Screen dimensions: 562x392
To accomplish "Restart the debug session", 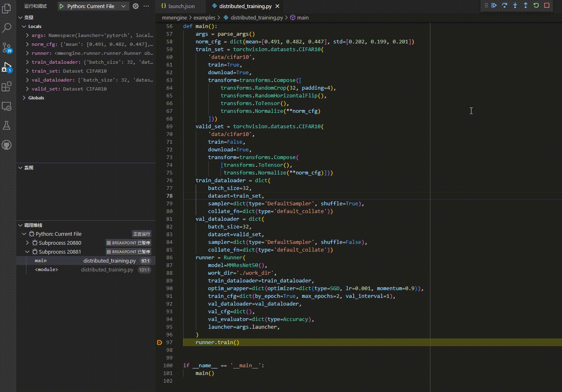I will click(x=536, y=6).
